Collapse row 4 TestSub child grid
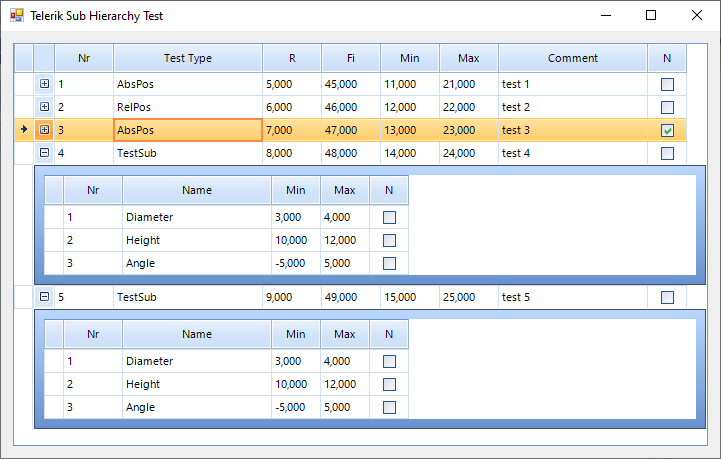Screen dimensions: 721x459 [44, 153]
